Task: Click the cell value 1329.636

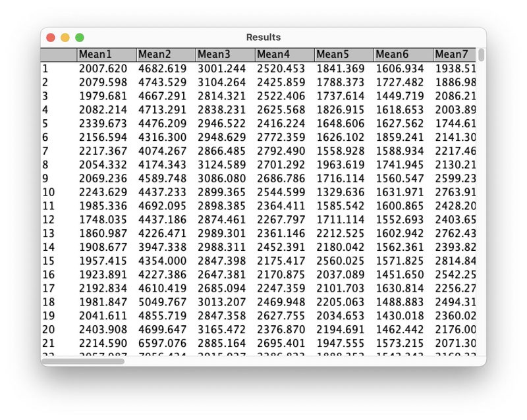Action: point(341,192)
